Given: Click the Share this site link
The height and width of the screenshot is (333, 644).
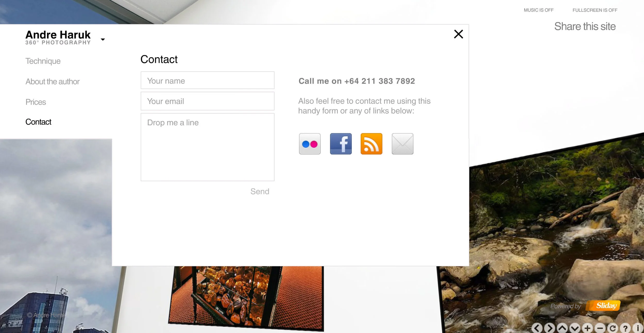Looking at the screenshot, I should pos(585,26).
